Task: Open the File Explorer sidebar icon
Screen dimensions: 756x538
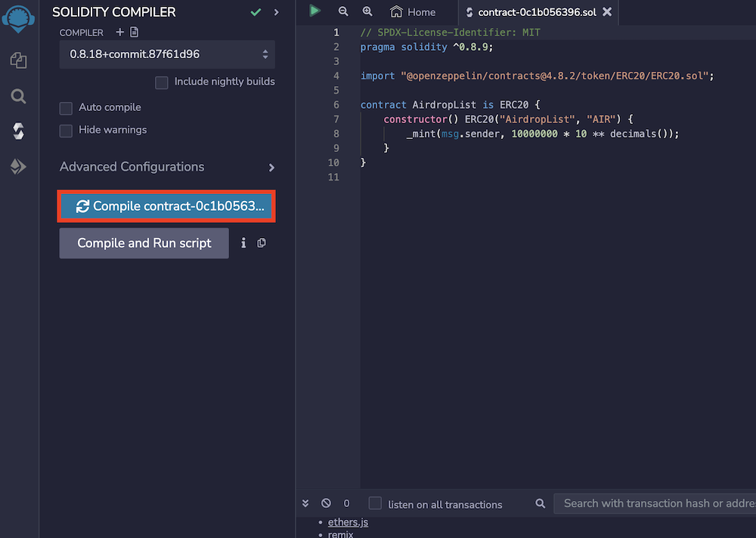Action: click(18, 60)
